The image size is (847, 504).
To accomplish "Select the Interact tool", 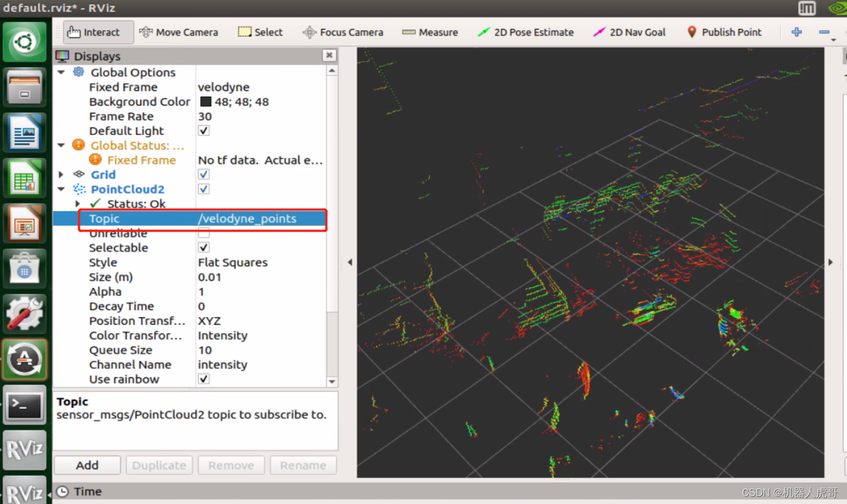I will point(98,32).
